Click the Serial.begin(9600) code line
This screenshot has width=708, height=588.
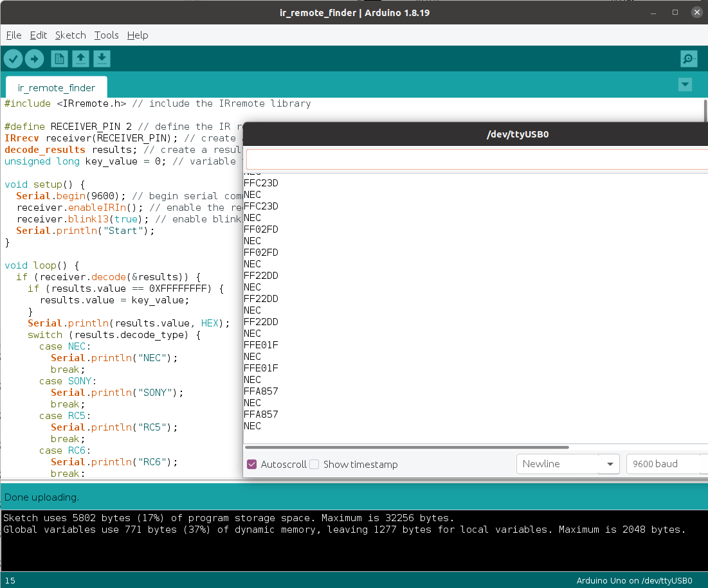pyautogui.click(x=129, y=196)
